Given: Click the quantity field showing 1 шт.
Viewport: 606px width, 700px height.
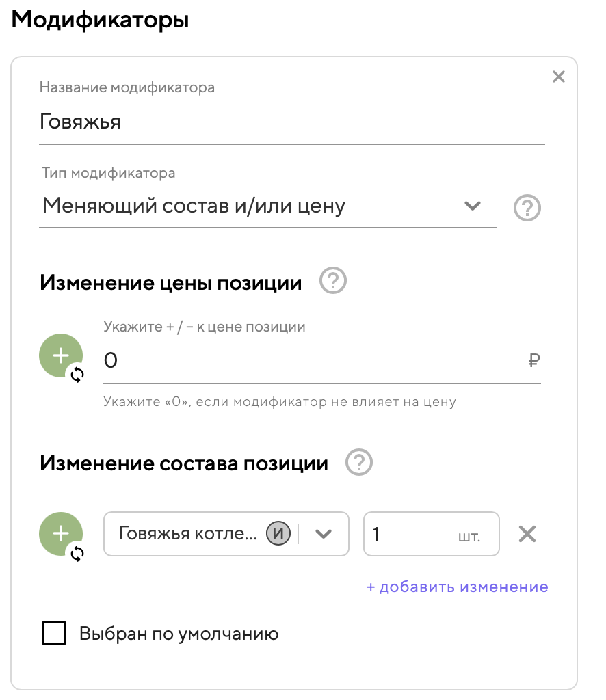Looking at the screenshot, I should (x=410, y=534).
